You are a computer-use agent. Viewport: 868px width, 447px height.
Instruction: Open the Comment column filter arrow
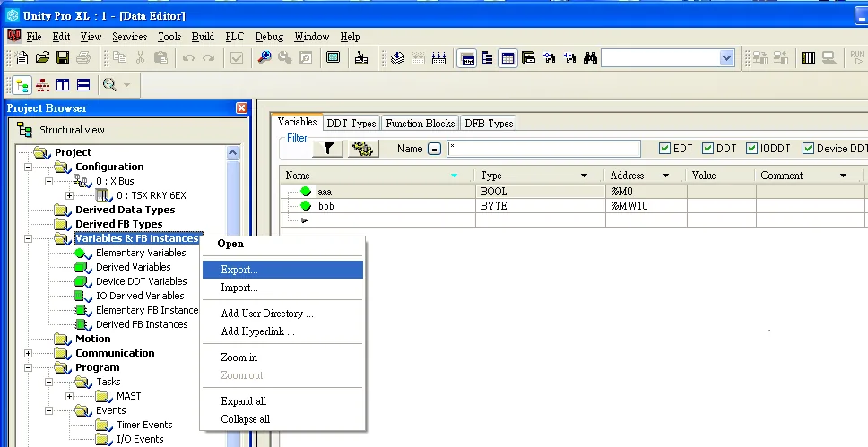[843, 176]
